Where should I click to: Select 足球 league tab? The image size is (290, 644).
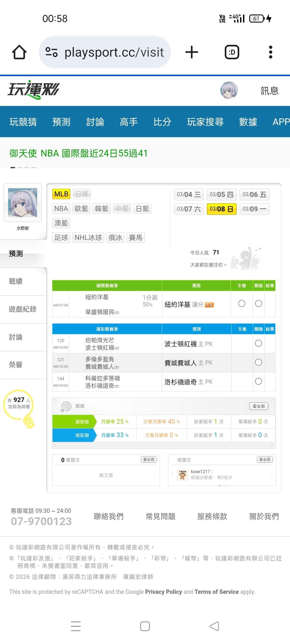point(61,237)
